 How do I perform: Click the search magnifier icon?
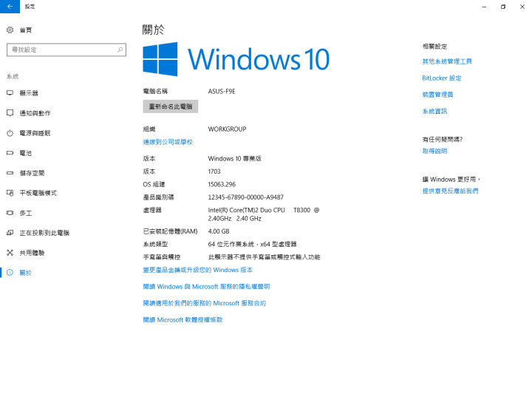coord(120,50)
